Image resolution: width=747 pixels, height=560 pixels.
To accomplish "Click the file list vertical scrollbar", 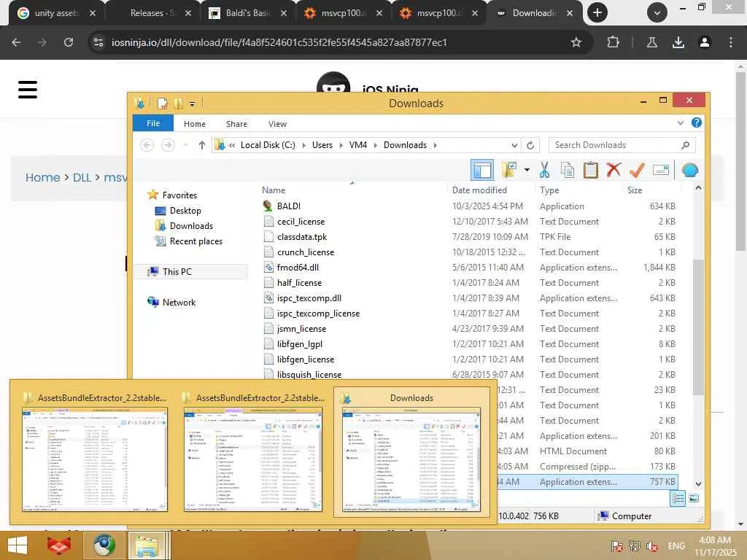I will pos(698,327).
